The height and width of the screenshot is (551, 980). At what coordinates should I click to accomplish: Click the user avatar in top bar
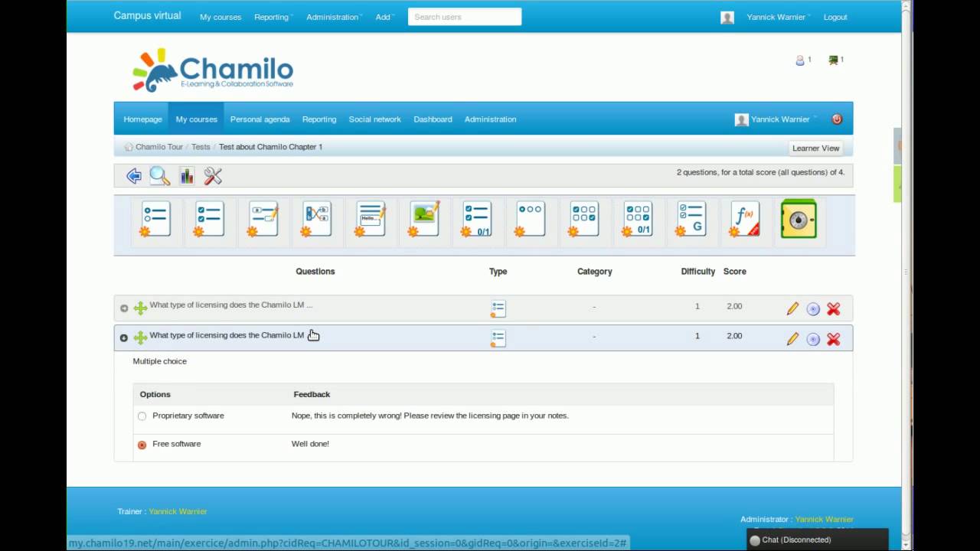point(727,18)
